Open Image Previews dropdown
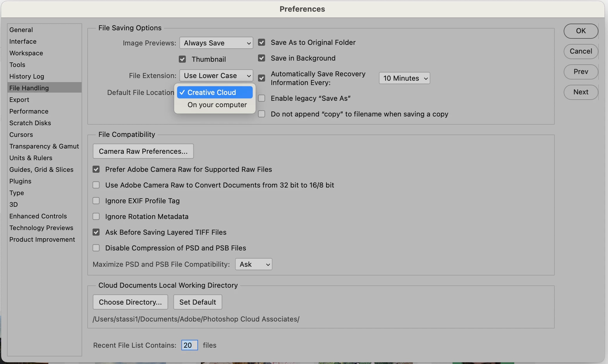 tap(216, 43)
